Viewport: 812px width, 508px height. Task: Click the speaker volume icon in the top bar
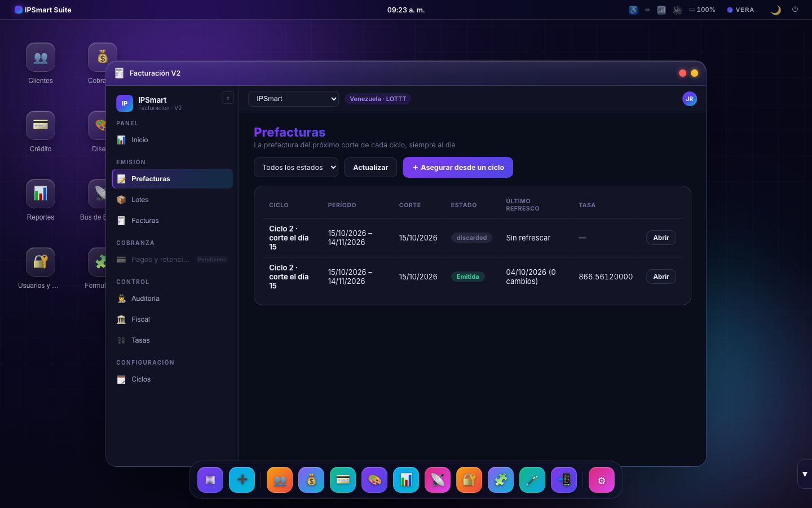click(x=677, y=10)
